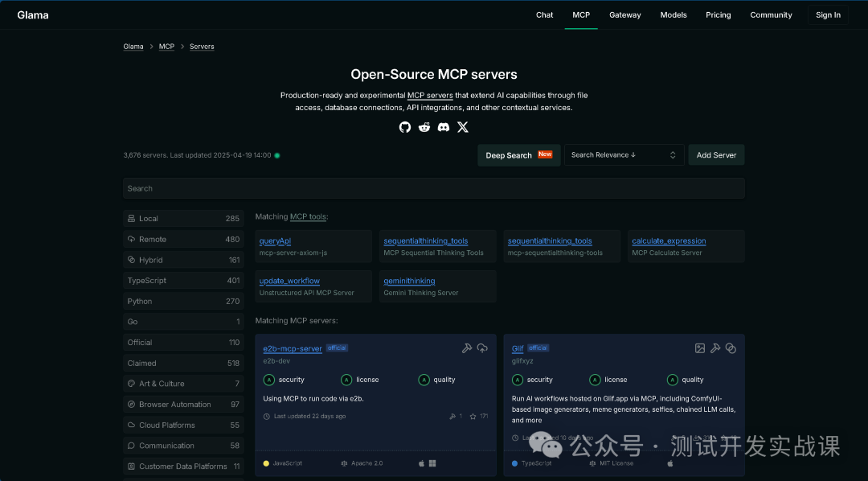Filter servers by Go language
This screenshot has height=481, width=868.
(x=183, y=322)
